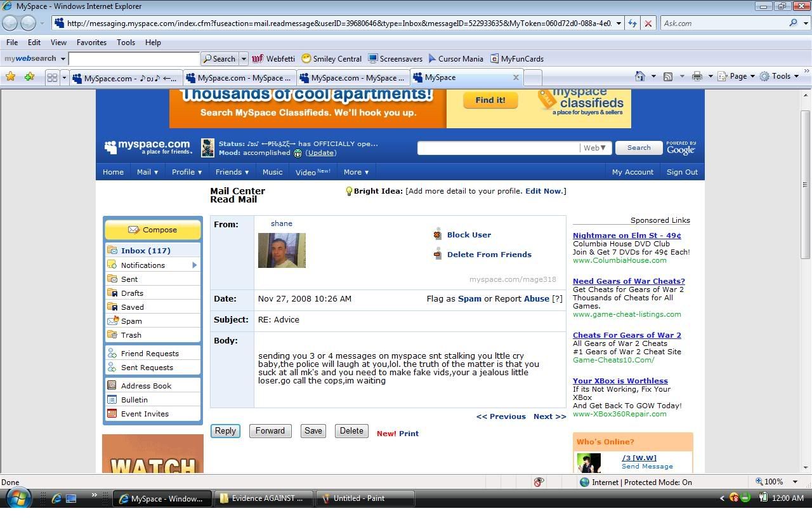The image size is (812, 525).
Task: Open Evidence AGAINST folder from taskbar
Action: [264, 498]
